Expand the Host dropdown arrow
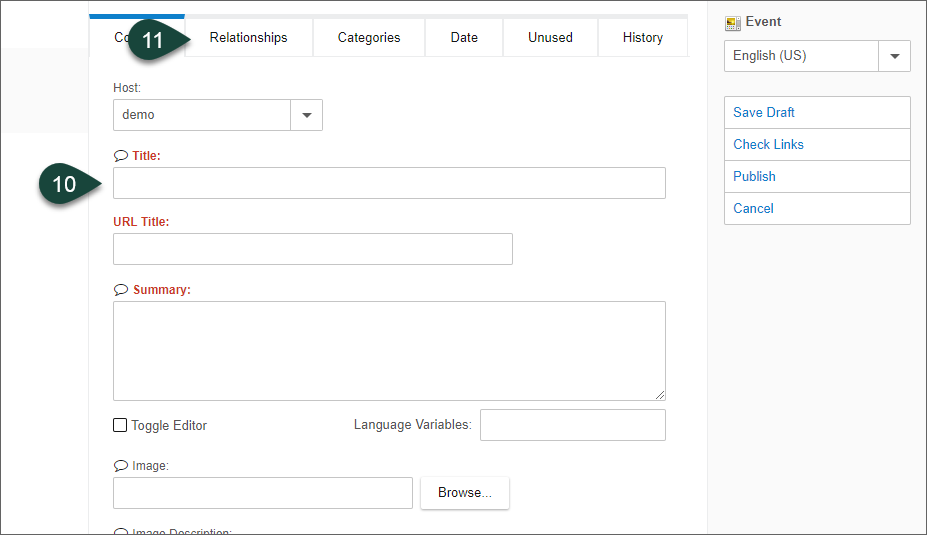Viewport: 927px width, 535px height. pyautogui.click(x=306, y=115)
